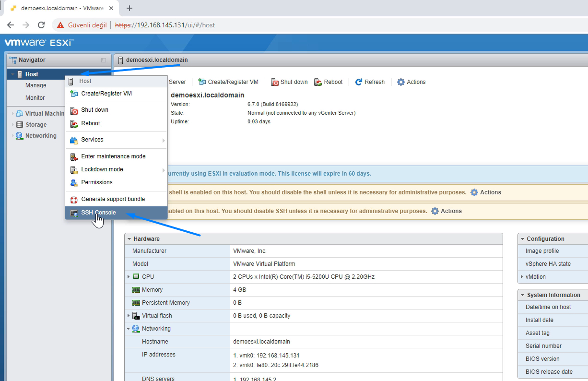Click the Virtual flash icon
The image size is (588, 381).
click(x=136, y=316)
